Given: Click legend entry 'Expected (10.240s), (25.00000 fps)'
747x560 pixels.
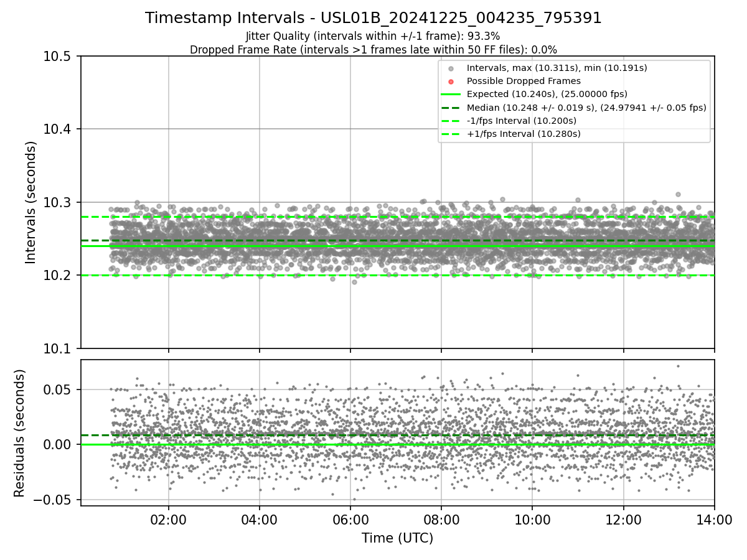Looking at the screenshot, I should 547,94.
